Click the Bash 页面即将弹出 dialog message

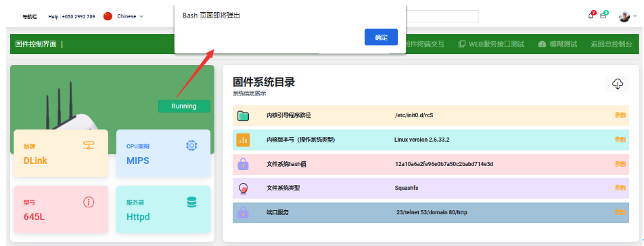point(211,15)
